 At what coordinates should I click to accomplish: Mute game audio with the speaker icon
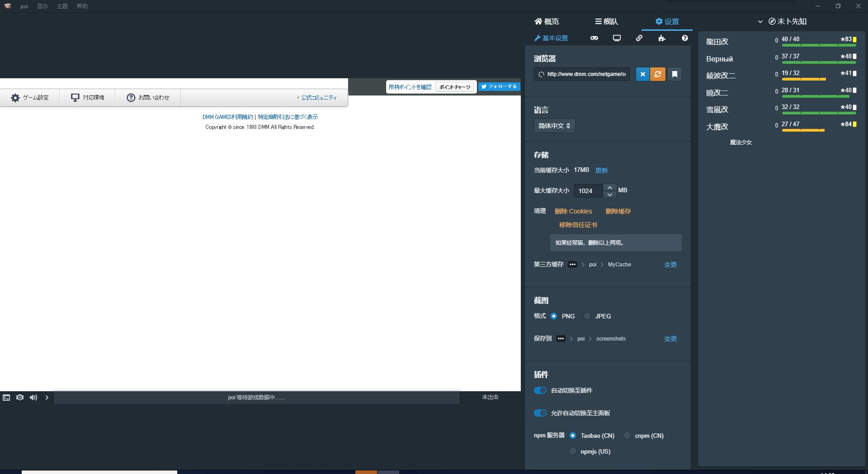point(33,398)
